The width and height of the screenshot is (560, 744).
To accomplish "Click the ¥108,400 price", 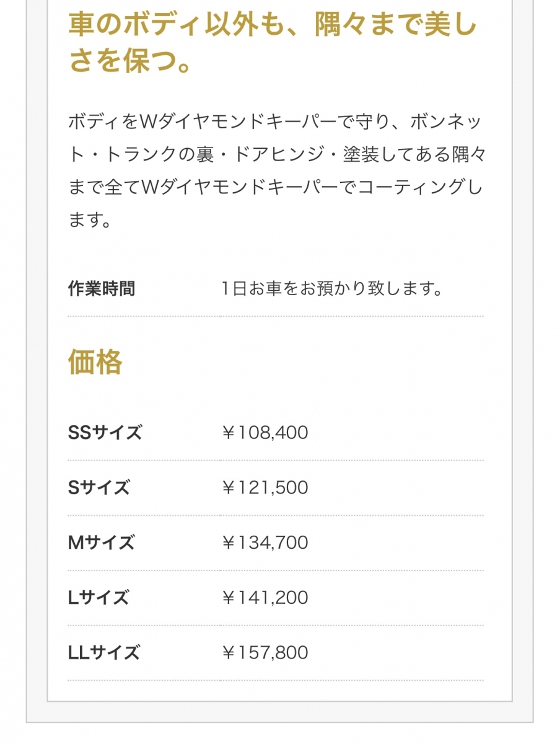I will 265,433.
